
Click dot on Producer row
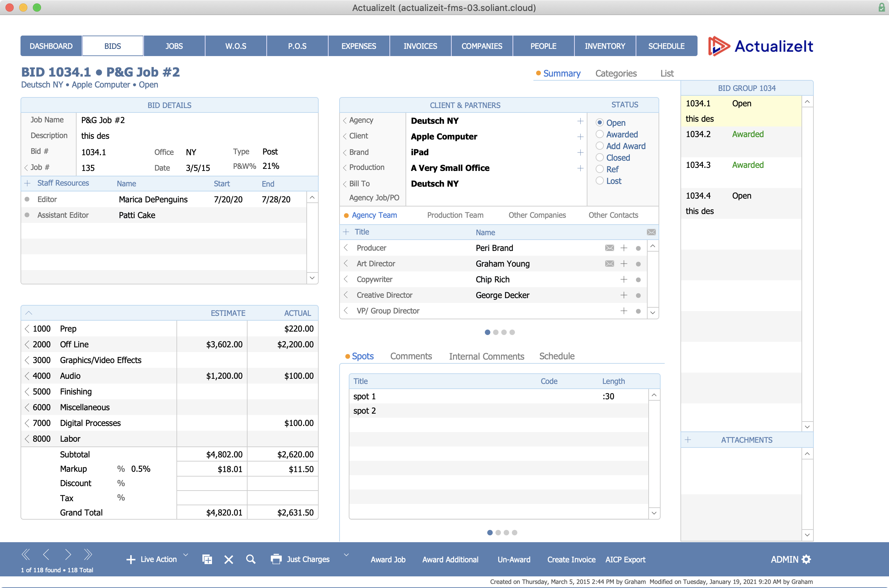coord(638,248)
